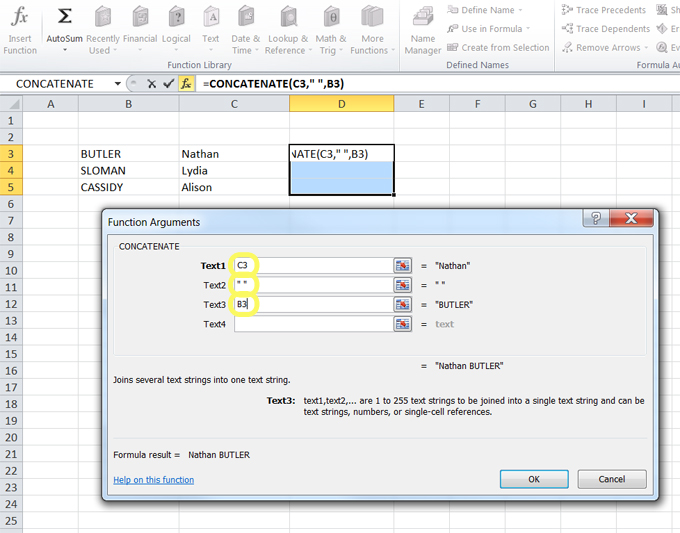Screen dimensions: 680x533
Task: Expand the Name Box dropdown arrow
Action: (x=118, y=84)
